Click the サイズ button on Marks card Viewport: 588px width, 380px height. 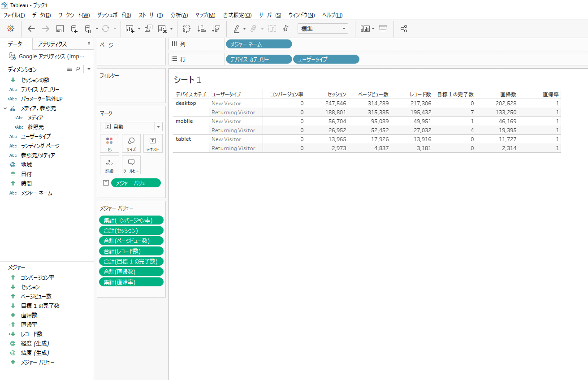[x=131, y=143]
